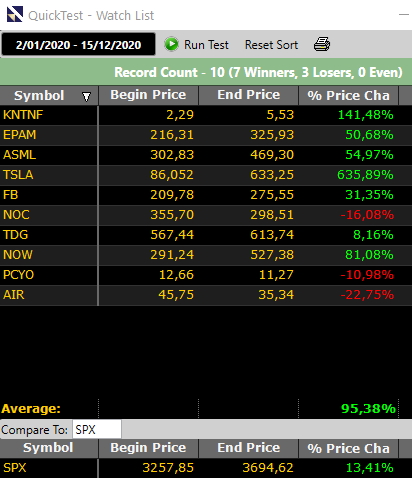Screen dimensions: 412x478
Task: Click the Run Test label
Action: click(x=206, y=45)
